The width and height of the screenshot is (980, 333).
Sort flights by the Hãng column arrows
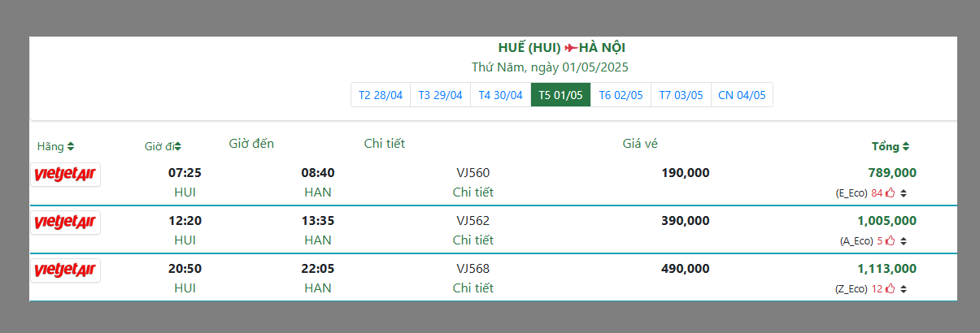click(x=71, y=147)
